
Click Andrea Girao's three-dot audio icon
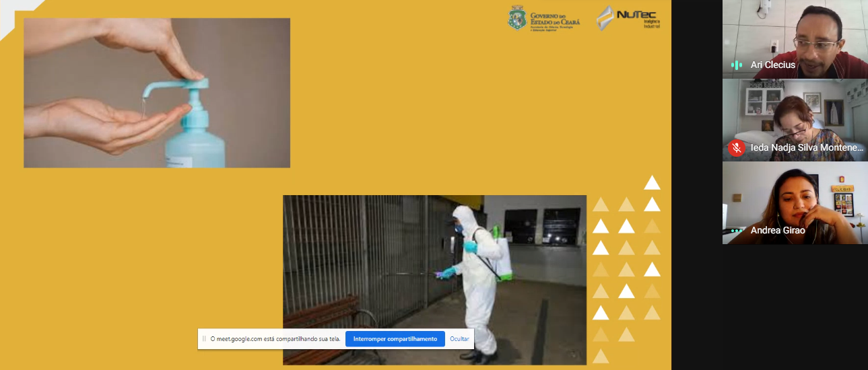pyautogui.click(x=737, y=231)
